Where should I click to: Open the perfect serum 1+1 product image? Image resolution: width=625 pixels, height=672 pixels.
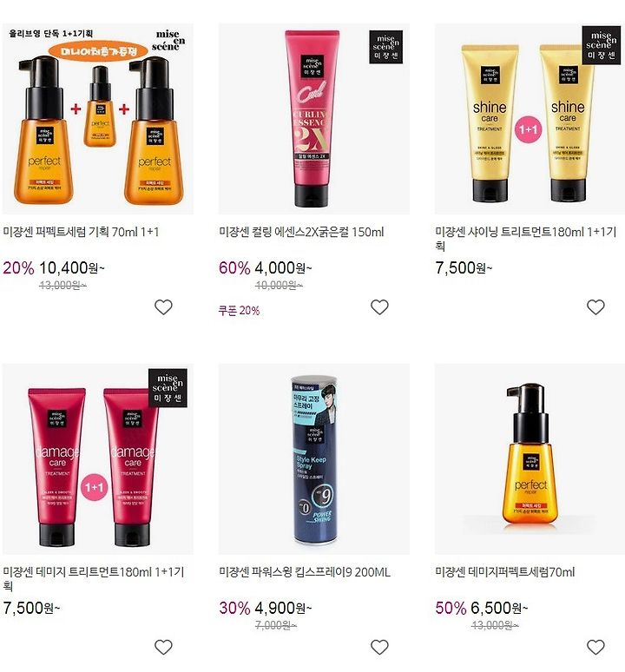pos(98,119)
